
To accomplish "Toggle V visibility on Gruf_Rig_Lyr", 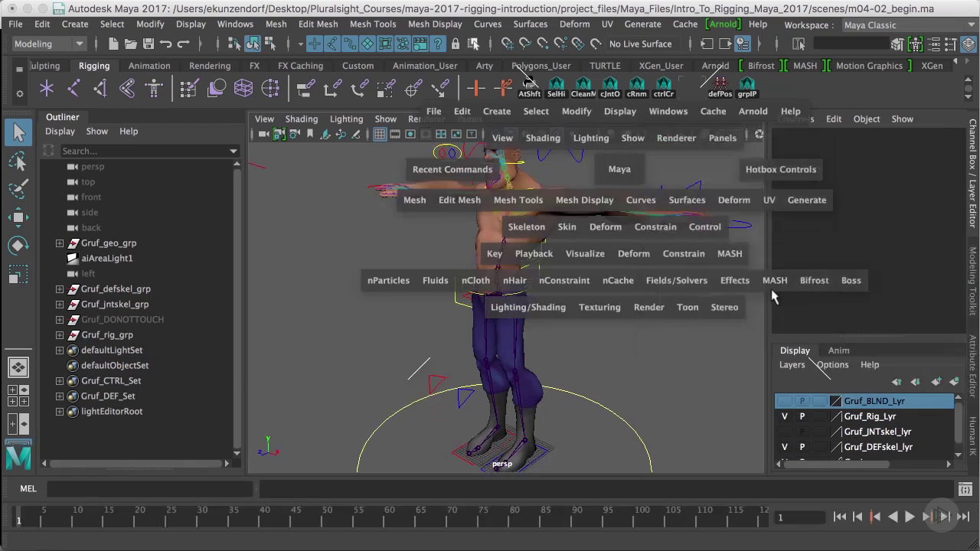I will [784, 416].
